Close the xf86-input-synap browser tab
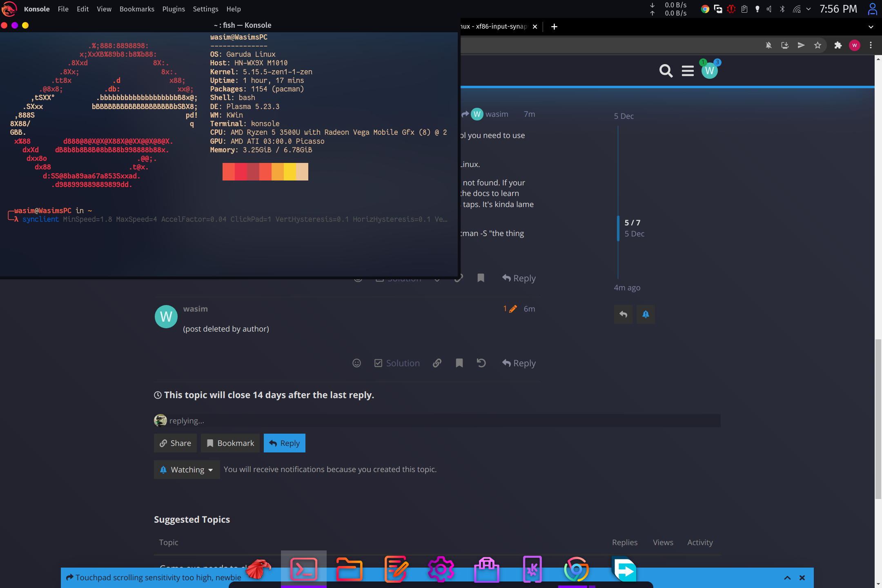 pyautogui.click(x=535, y=27)
